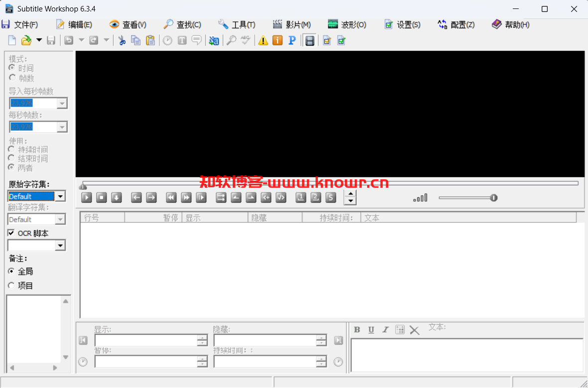Open the 编辑(E) menu
The image size is (588, 388).
[74, 25]
